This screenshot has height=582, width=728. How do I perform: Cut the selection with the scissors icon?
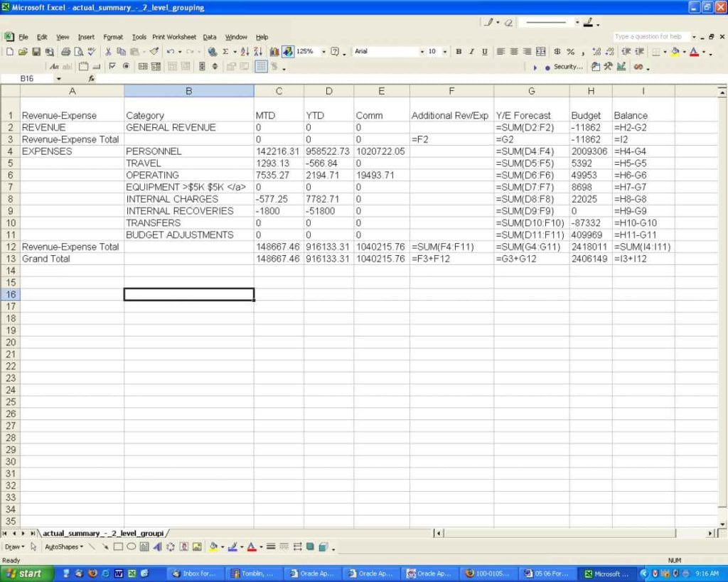point(108,52)
